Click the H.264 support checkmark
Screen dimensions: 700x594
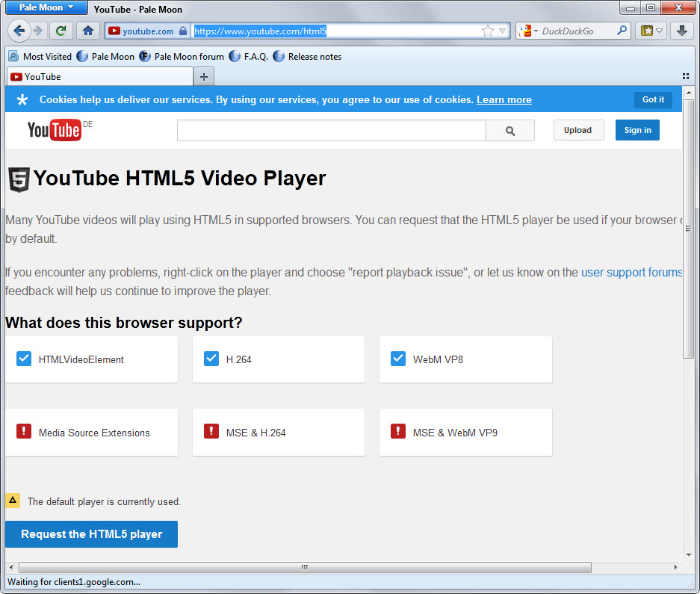click(211, 359)
